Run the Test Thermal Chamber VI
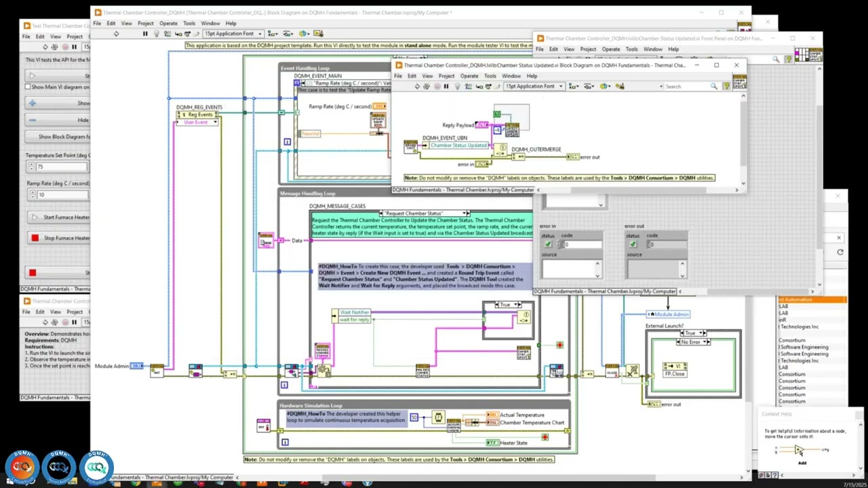 [x=45, y=47]
